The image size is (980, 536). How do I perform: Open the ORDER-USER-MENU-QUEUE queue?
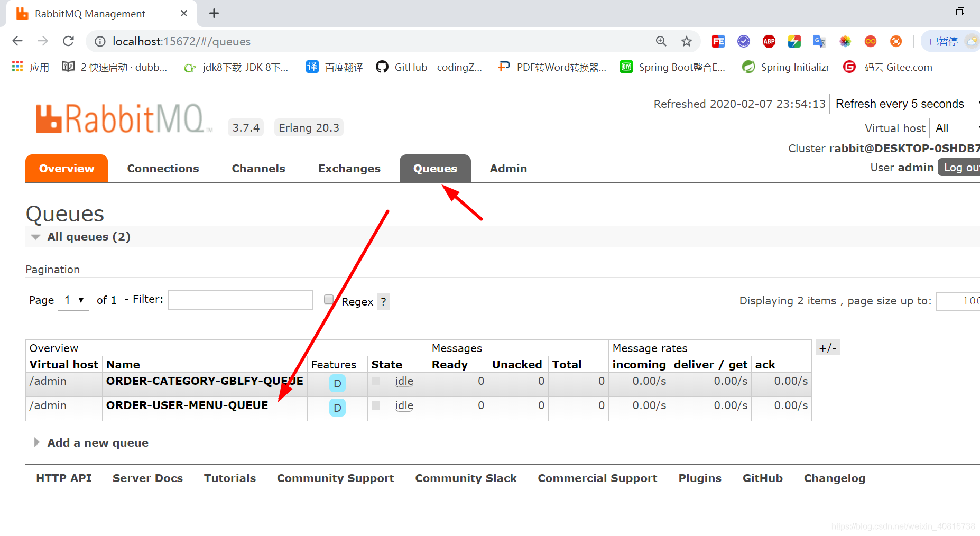(187, 405)
